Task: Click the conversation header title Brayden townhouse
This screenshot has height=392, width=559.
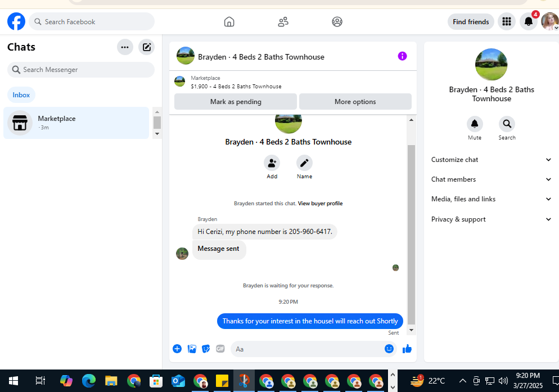Action: coord(261,57)
